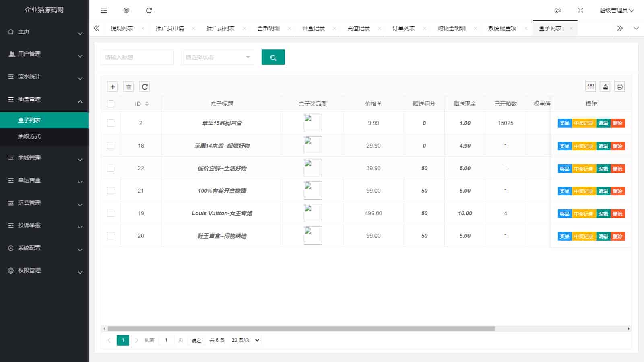Toggle fullscreen mode icon in header

pyautogui.click(x=580, y=10)
